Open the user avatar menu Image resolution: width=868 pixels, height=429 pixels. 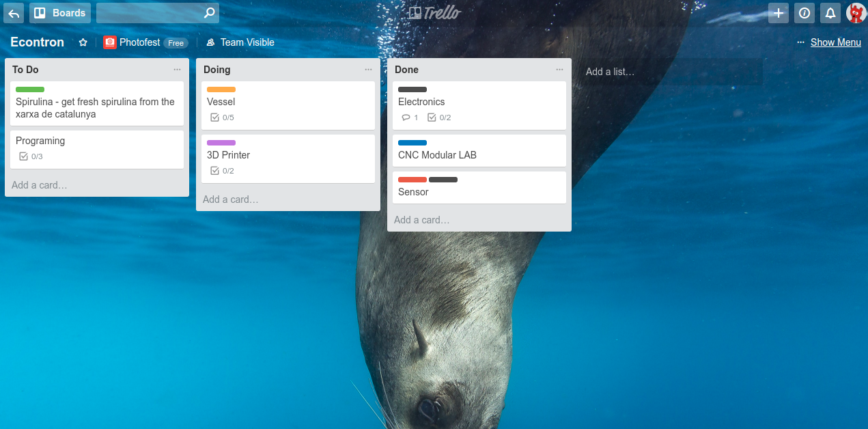[856, 13]
